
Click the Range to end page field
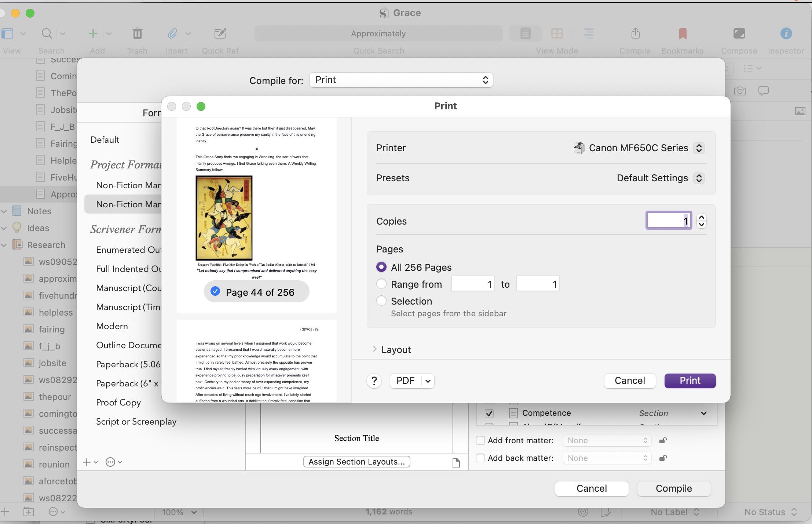538,284
